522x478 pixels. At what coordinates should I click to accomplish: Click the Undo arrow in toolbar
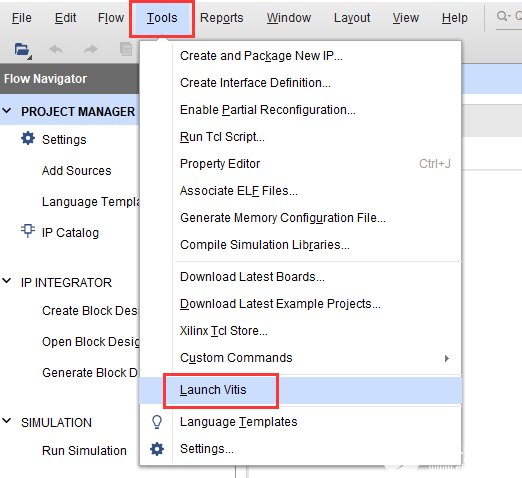point(56,50)
